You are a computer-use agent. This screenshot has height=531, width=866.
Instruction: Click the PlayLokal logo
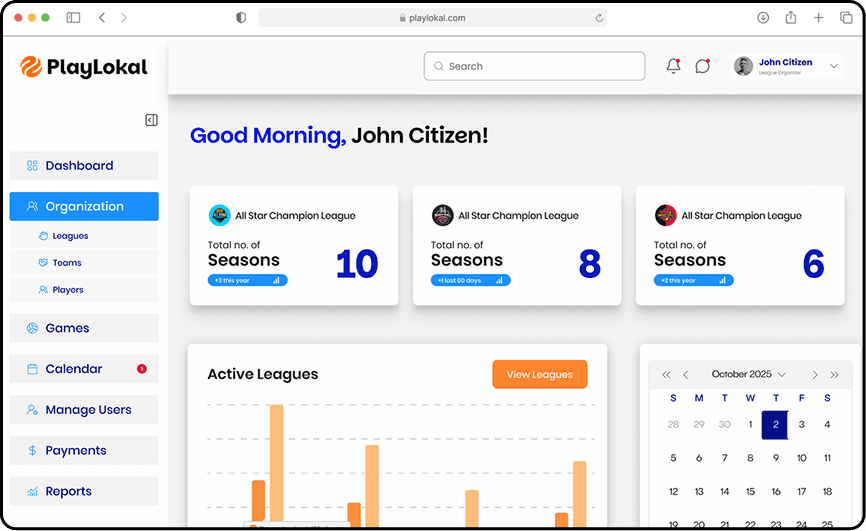coord(84,67)
